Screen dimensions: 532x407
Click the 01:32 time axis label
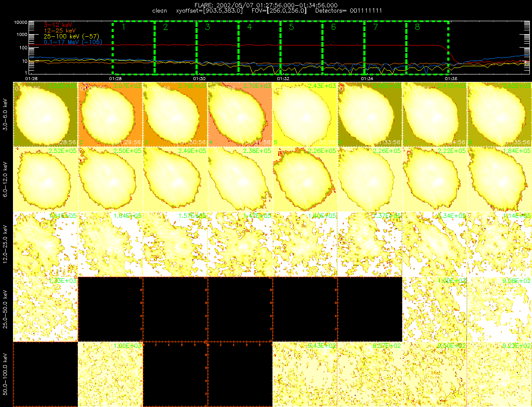282,78
